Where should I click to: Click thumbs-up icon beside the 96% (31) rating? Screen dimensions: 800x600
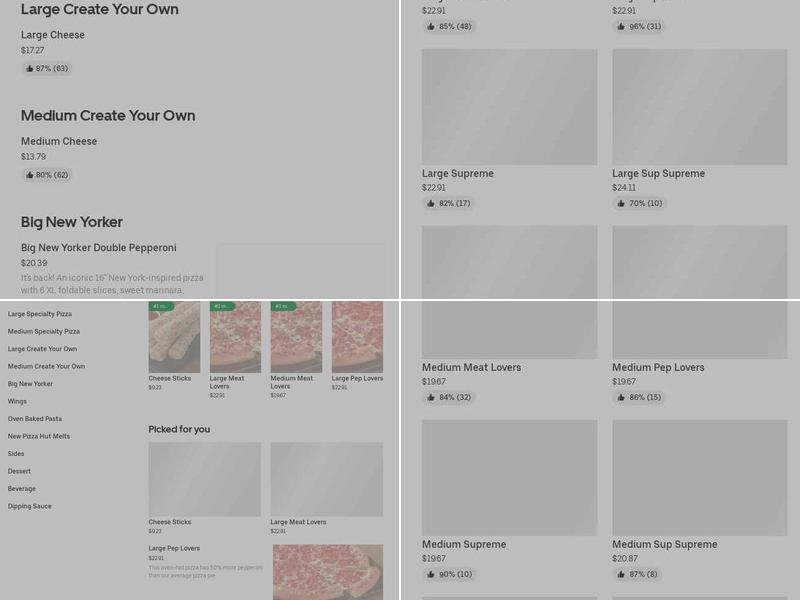coord(621,27)
